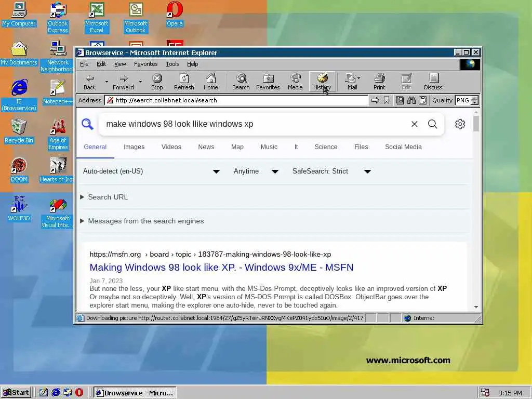
Task: Open the Help menu
Action: (192, 64)
